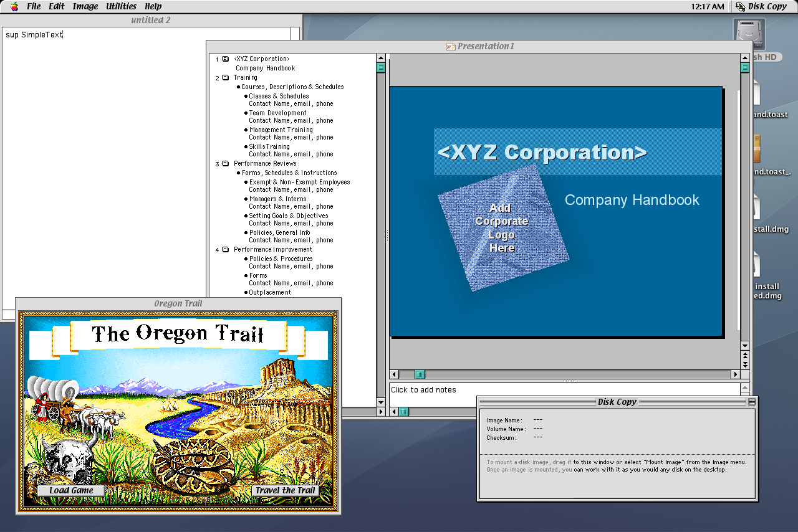
Task: Select the slide icon beside <XYZ Corporation>
Action: [x=225, y=59]
